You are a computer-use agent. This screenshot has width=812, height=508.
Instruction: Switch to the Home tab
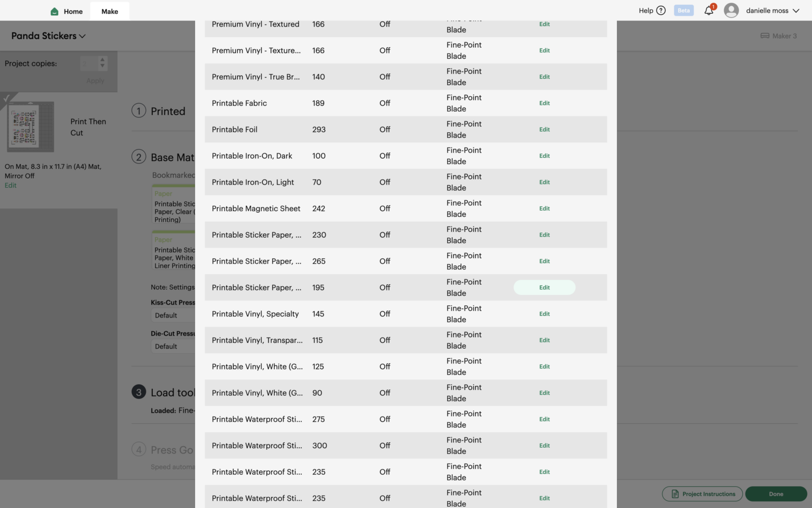[x=67, y=11]
